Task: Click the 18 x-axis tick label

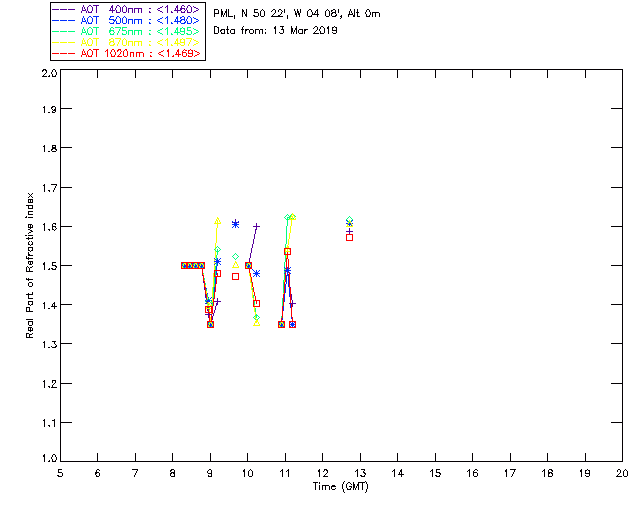Action: 547,473
